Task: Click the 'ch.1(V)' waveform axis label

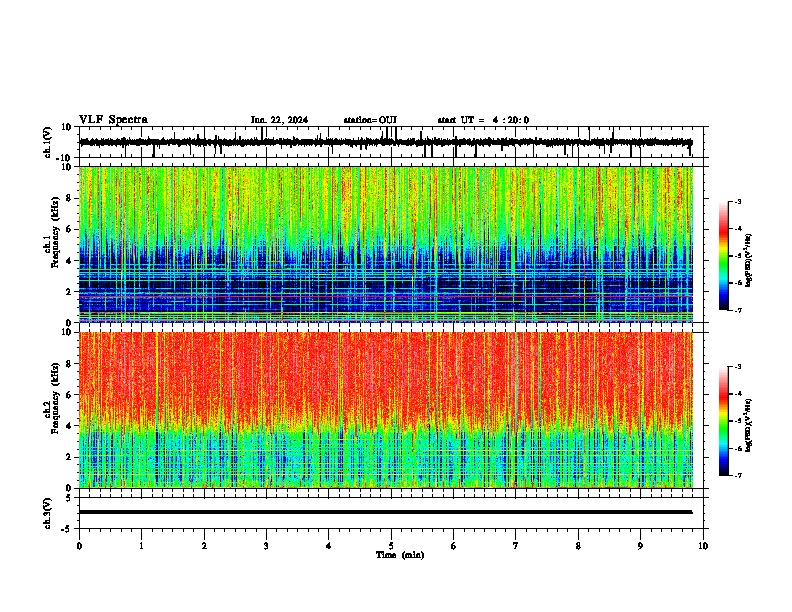Action: click(48, 142)
